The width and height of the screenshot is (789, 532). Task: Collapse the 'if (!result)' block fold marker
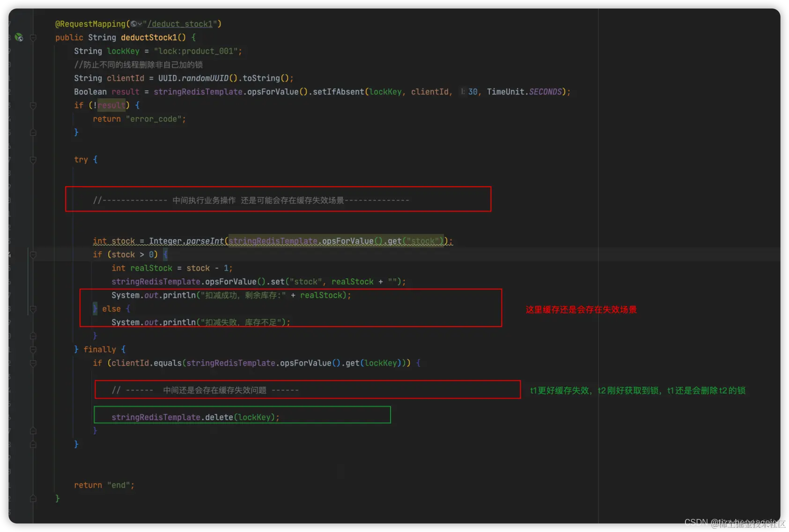(x=33, y=106)
